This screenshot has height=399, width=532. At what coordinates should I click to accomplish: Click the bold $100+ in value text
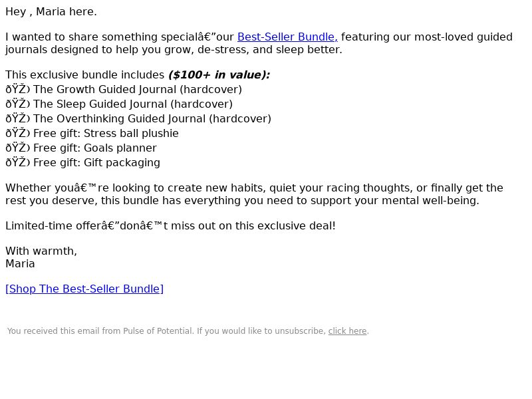coord(219,74)
